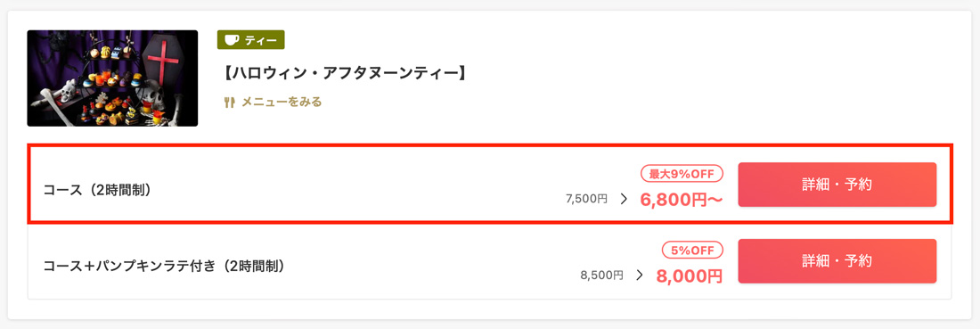This screenshot has height=329, width=980.
Task: Select the 6,800円〜 discounted price
Action: tap(682, 200)
